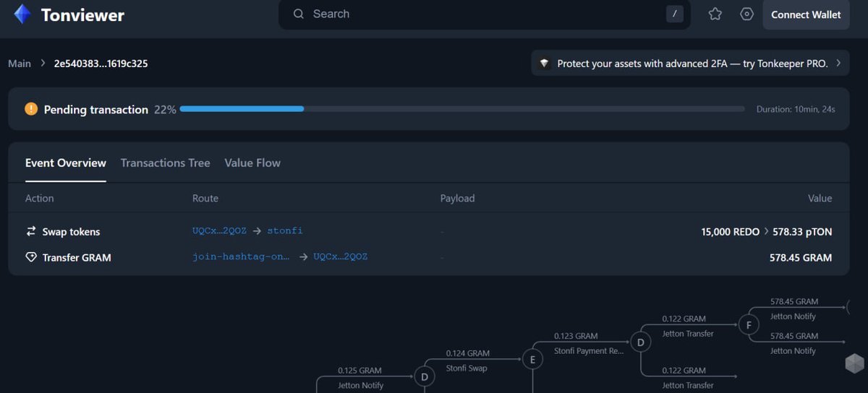Click Connect Wallet button
The image size is (868, 393).
[x=806, y=14]
